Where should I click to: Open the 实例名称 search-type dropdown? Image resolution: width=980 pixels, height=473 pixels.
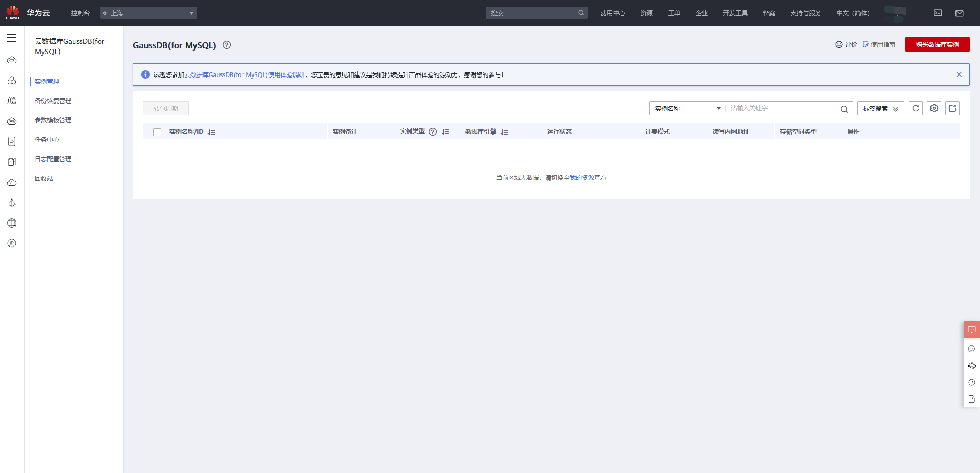[x=687, y=108]
